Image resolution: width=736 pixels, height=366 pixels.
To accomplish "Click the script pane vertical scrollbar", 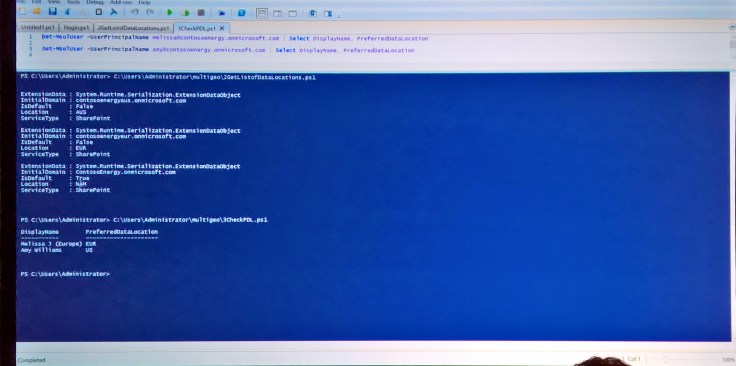I will click(732, 45).
